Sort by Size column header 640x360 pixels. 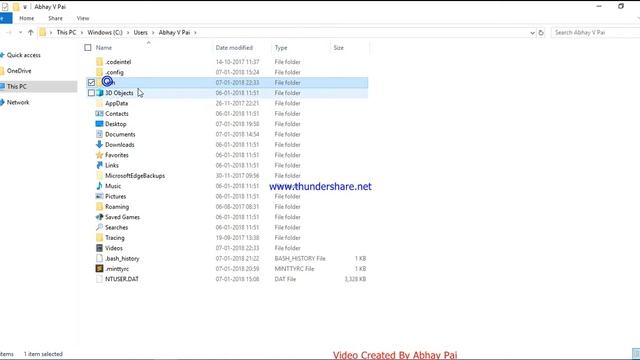point(339,48)
